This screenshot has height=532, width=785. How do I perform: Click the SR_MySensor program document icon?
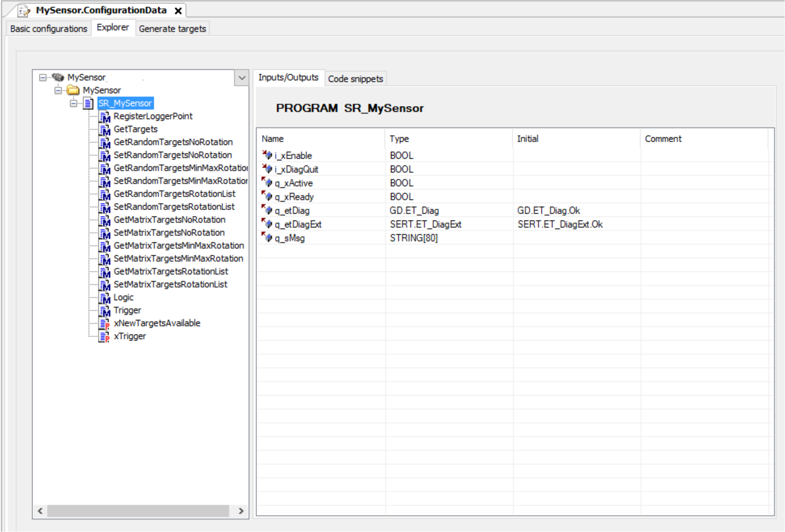tap(88, 103)
